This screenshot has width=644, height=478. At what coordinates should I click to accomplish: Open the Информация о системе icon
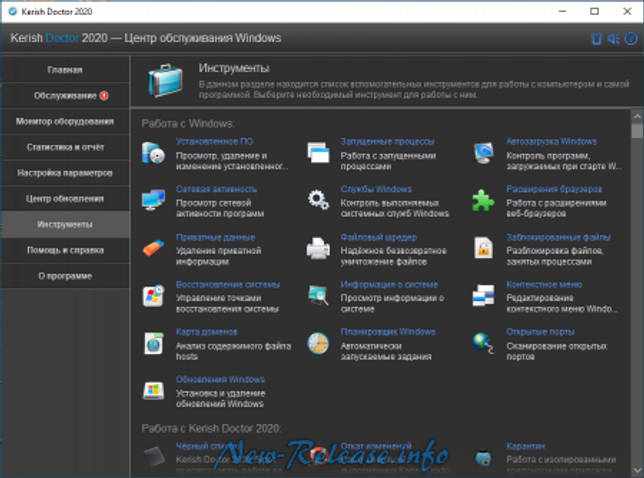pos(318,295)
